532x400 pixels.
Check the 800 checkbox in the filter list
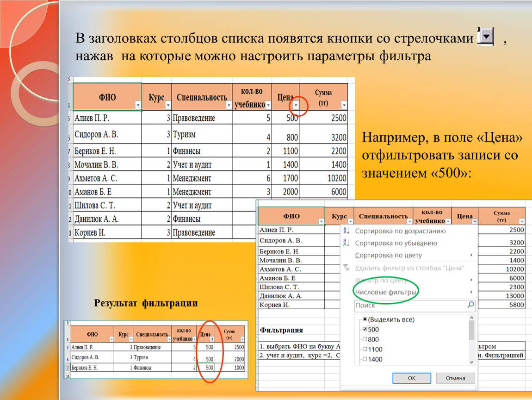365,339
